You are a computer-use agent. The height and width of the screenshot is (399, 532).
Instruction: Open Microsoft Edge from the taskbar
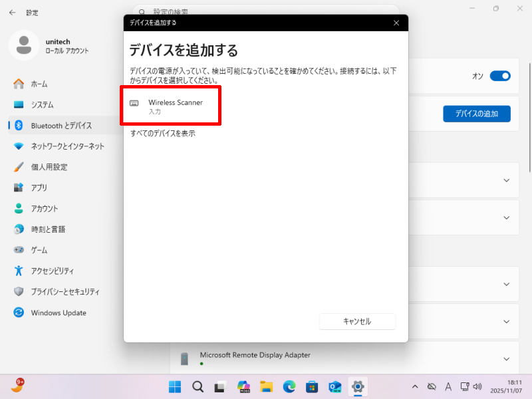pyautogui.click(x=289, y=386)
